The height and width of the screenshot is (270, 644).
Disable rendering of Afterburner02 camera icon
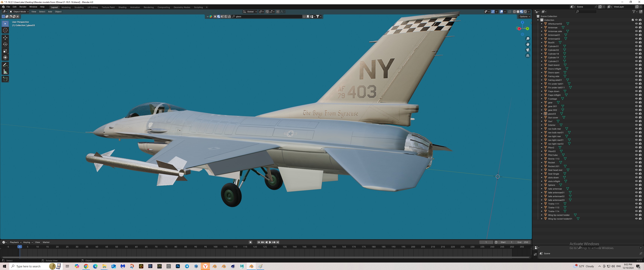640,24
